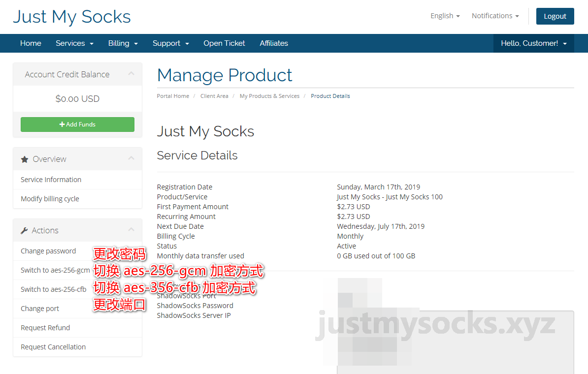Select the Monthly billing cycle value
Viewport: 588px width, 374px height.
click(x=350, y=236)
